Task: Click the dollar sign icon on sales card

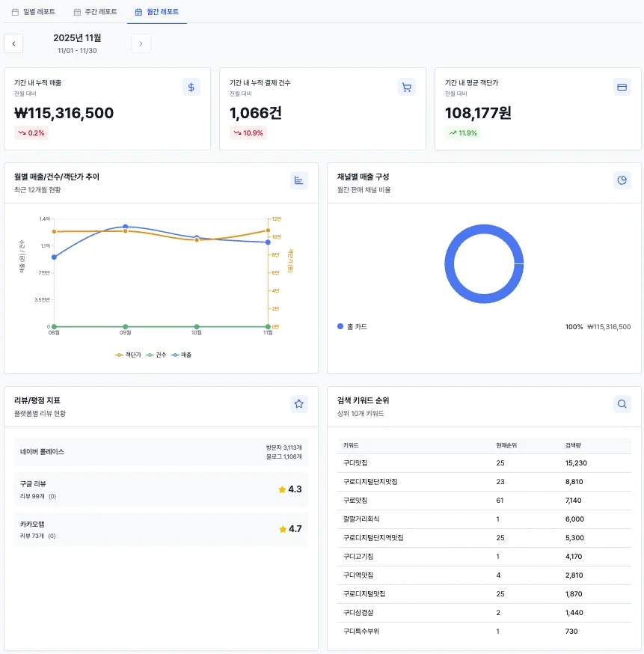Action: (191, 87)
